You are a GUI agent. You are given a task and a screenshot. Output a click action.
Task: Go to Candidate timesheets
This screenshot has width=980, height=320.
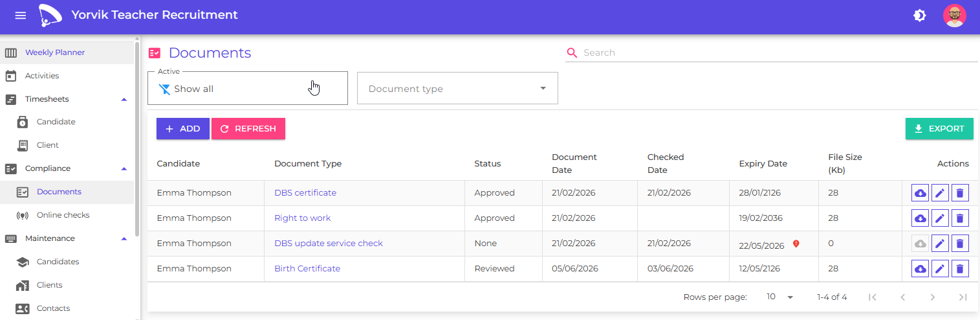click(67, 122)
